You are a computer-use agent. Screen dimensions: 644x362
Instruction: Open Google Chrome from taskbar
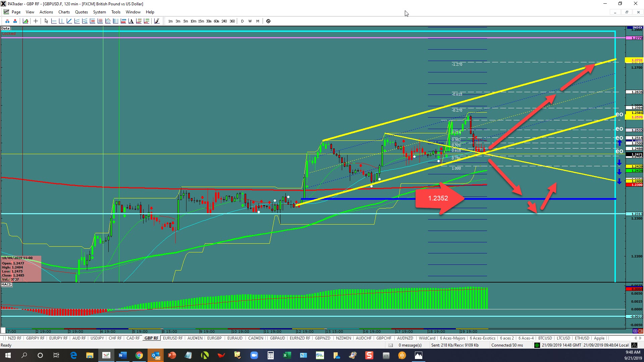[139, 355]
